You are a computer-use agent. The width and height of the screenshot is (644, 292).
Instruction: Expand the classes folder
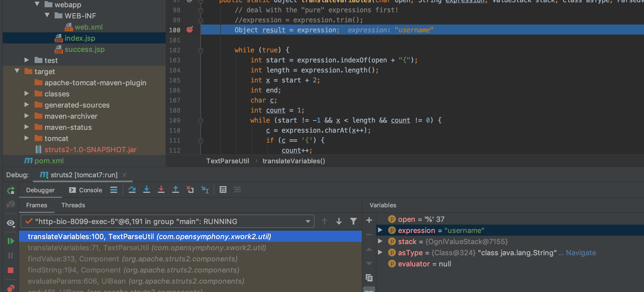pyautogui.click(x=26, y=93)
